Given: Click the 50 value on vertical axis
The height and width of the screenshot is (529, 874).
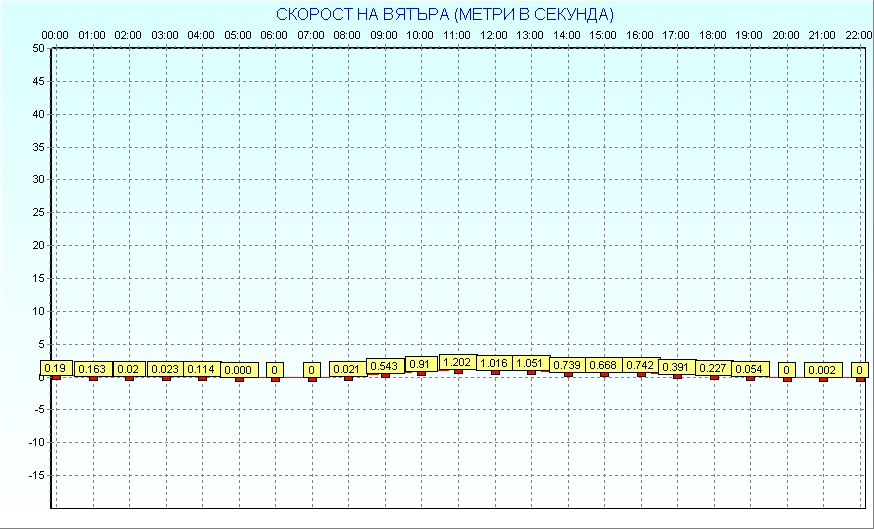Looking at the screenshot, I should point(38,48).
